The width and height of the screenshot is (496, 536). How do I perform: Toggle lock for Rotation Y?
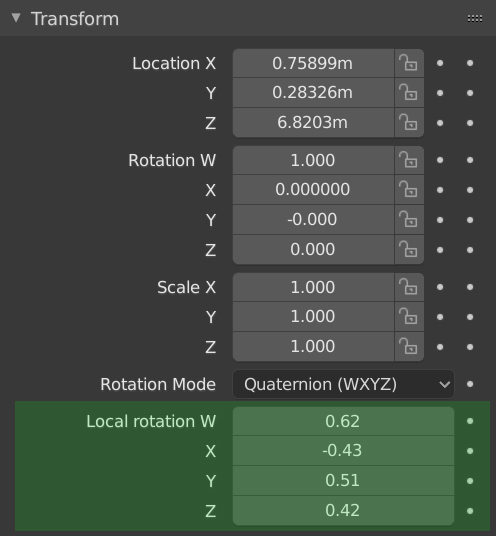tap(409, 219)
